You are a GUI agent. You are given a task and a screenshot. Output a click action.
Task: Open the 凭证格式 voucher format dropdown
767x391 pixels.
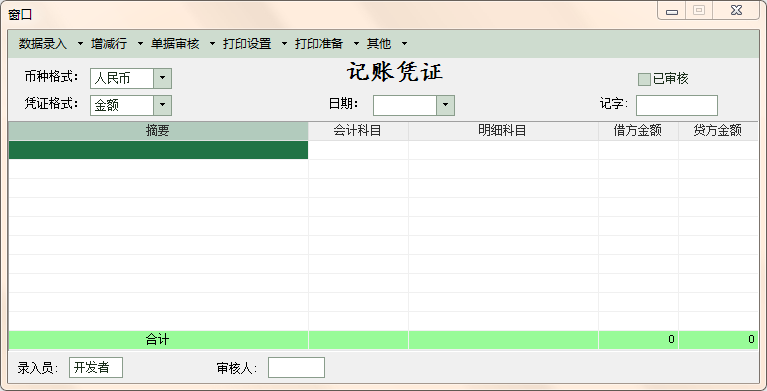162,105
